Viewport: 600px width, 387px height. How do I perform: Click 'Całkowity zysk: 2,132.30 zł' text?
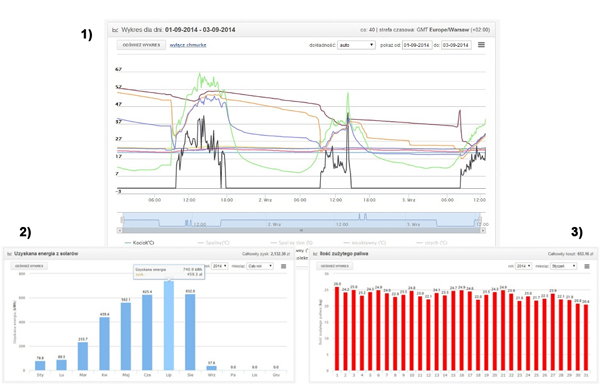click(266, 254)
